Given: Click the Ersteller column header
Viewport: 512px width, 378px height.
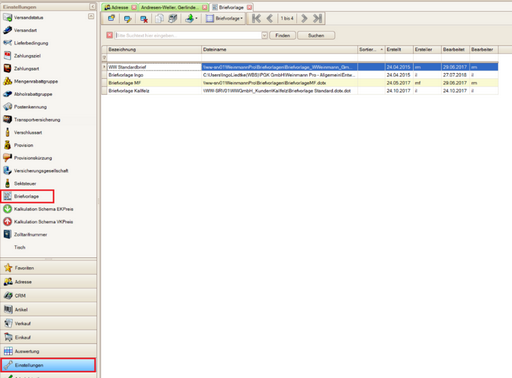Looking at the screenshot, I should [x=427, y=49].
